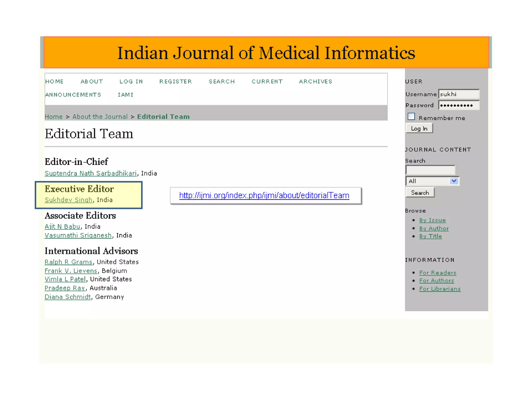Open Sukhdev Singh's profile link

(68, 200)
